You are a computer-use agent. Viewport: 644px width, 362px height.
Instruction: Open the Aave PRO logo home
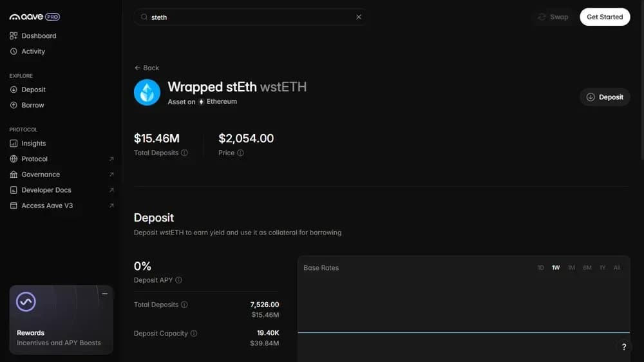click(x=35, y=17)
